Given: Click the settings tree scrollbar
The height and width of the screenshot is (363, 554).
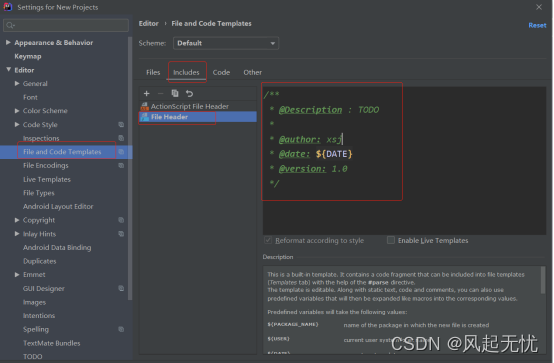Looking at the screenshot, I should [x=130, y=168].
